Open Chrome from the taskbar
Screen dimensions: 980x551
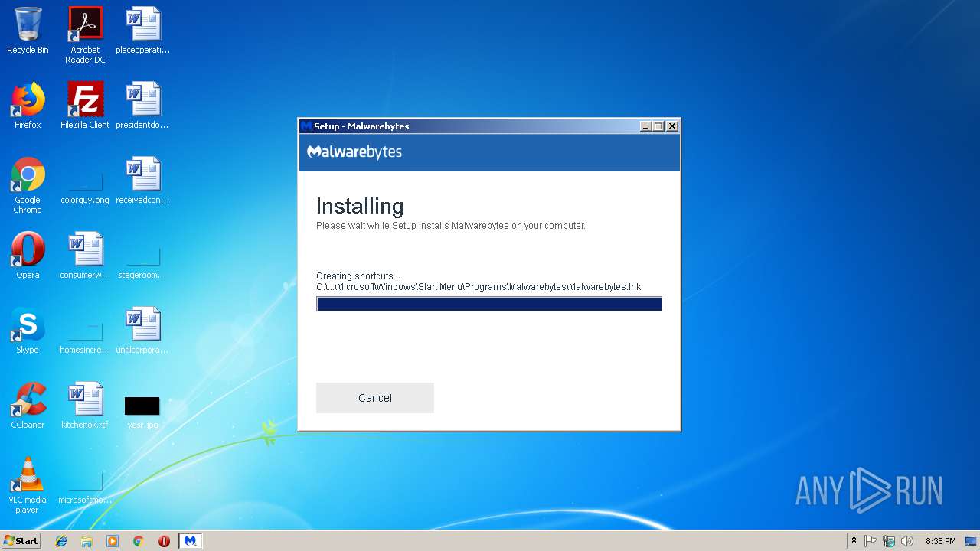pyautogui.click(x=139, y=541)
